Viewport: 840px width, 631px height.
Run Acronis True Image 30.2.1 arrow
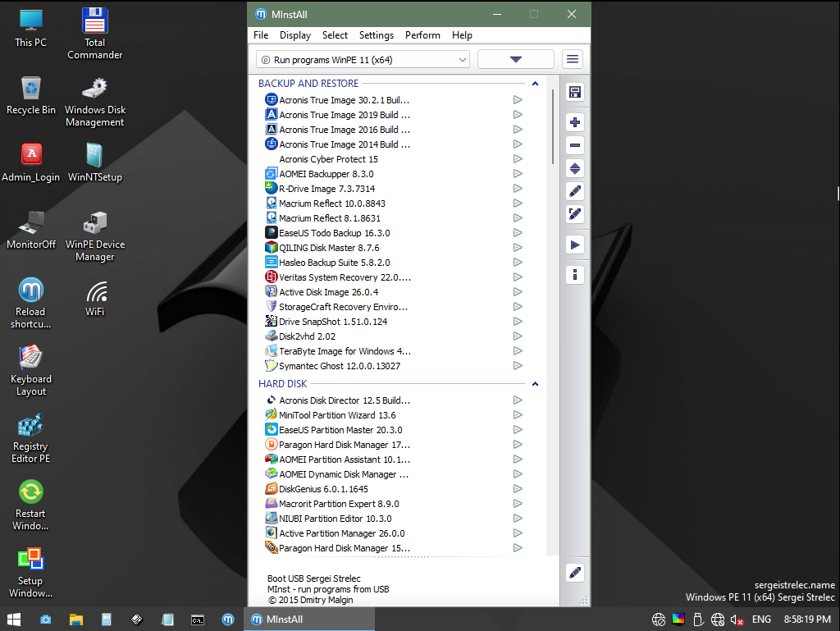pyautogui.click(x=518, y=99)
